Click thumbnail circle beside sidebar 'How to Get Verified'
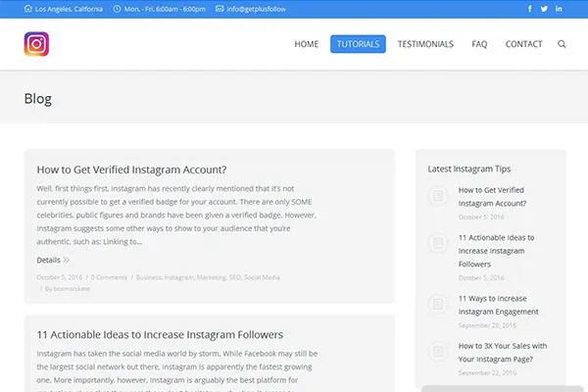Viewport: 588px width, 392px height. click(x=439, y=196)
